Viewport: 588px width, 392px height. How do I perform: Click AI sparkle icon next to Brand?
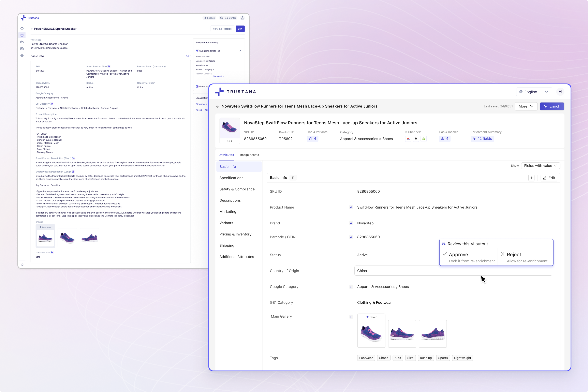click(351, 223)
